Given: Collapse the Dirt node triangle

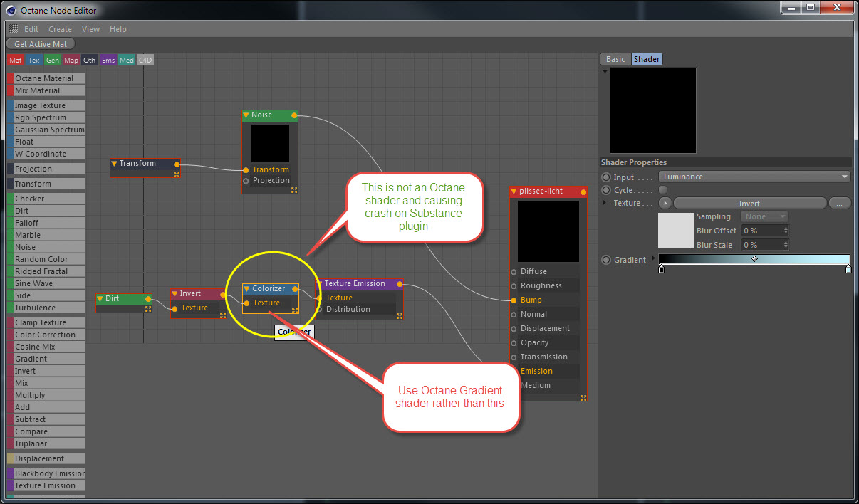Looking at the screenshot, I should [100, 299].
